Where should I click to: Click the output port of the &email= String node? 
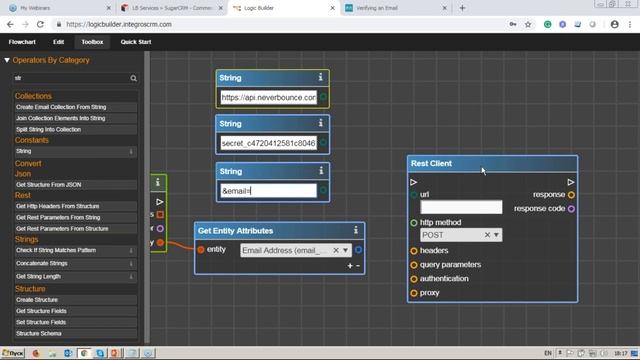[x=323, y=190]
